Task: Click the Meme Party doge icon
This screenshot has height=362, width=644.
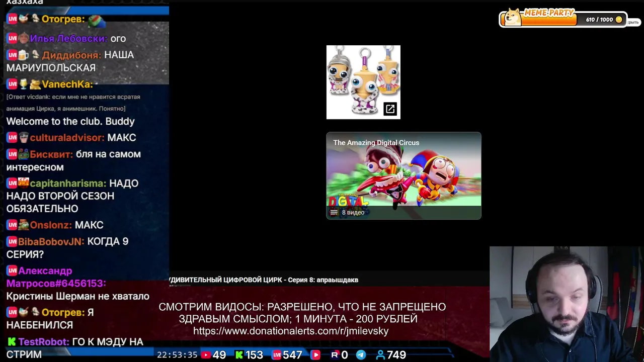Action: pos(513,18)
